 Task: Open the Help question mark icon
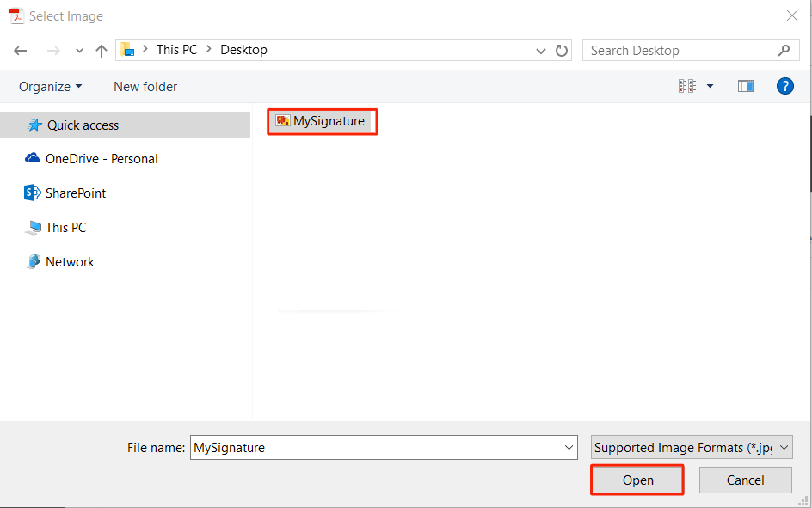[784, 86]
